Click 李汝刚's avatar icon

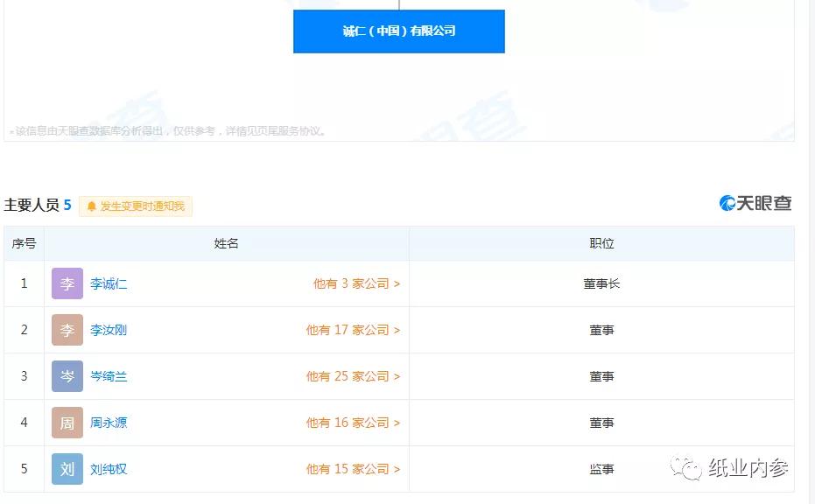click(x=67, y=330)
